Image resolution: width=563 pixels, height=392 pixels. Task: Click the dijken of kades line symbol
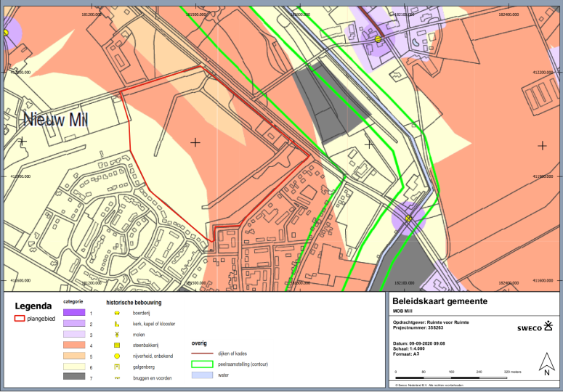pyautogui.click(x=202, y=354)
